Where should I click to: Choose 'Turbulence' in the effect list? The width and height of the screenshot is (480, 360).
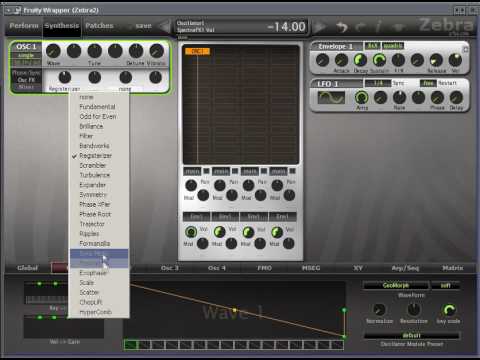pos(99,175)
